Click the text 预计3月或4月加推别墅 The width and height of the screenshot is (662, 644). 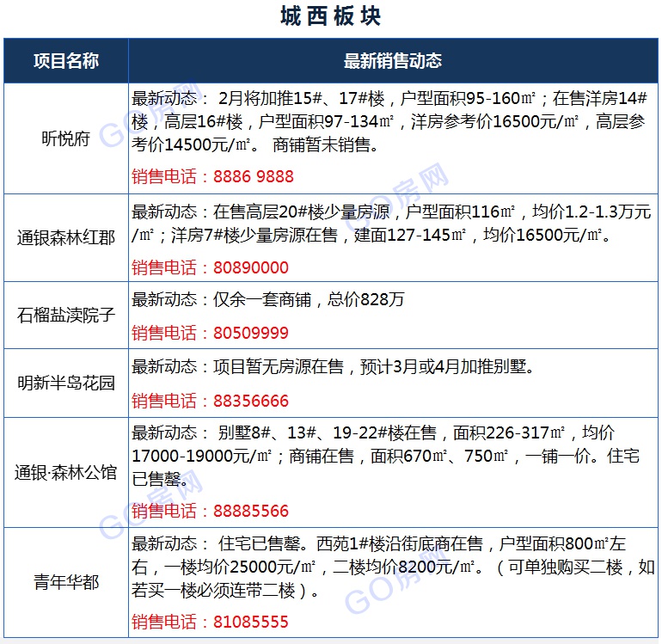[x=443, y=366]
